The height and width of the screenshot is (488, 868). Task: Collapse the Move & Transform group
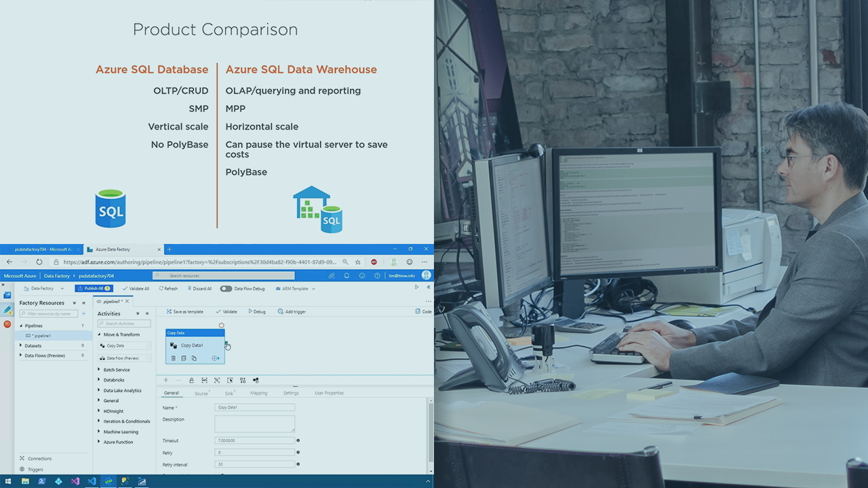click(100, 335)
